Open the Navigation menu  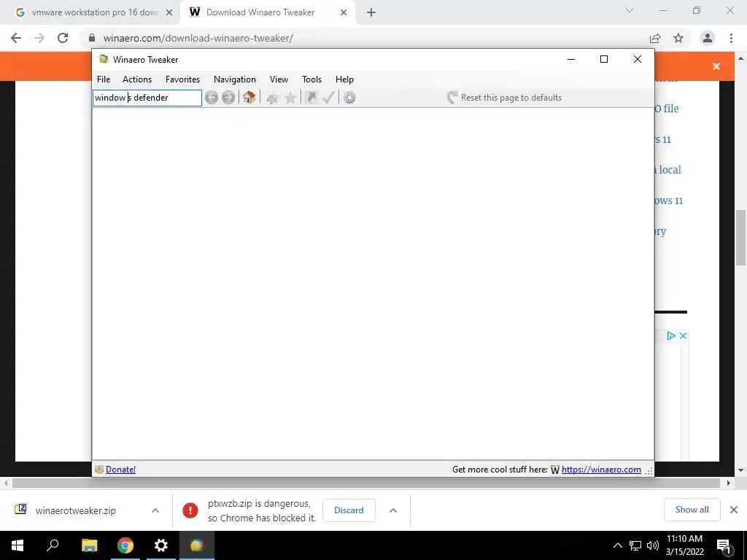[235, 79]
